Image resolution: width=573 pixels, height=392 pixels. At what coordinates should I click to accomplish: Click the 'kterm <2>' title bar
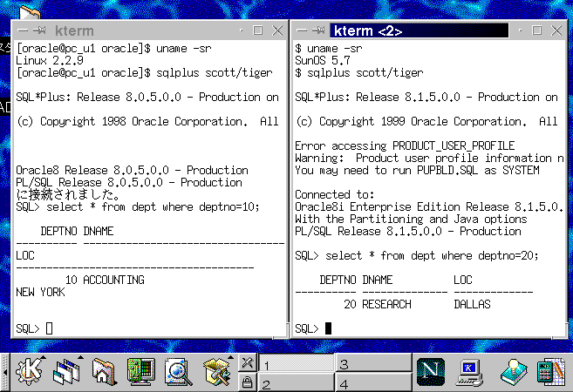coord(420,30)
